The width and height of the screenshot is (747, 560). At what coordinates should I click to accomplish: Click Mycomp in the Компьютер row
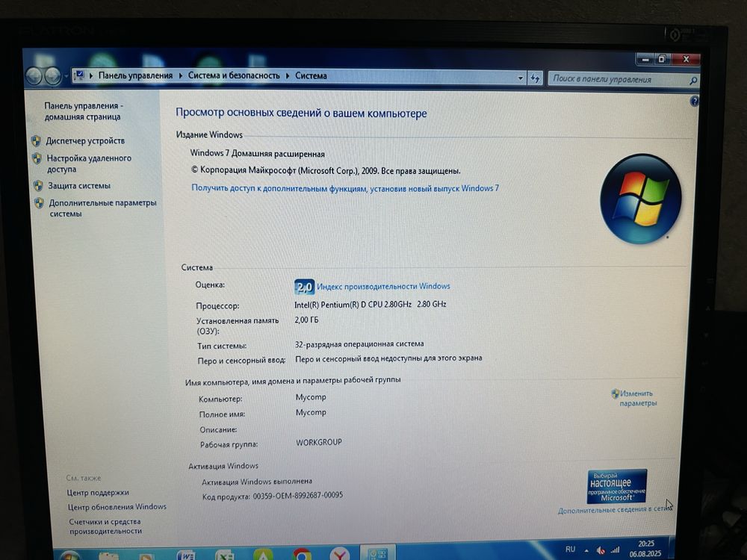(x=311, y=397)
